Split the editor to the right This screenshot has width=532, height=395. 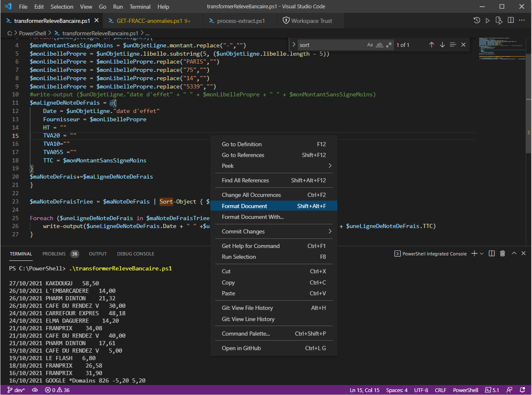510,20
